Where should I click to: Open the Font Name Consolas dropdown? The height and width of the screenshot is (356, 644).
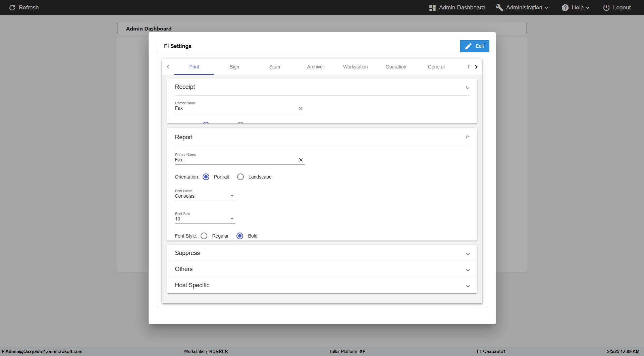tap(205, 196)
